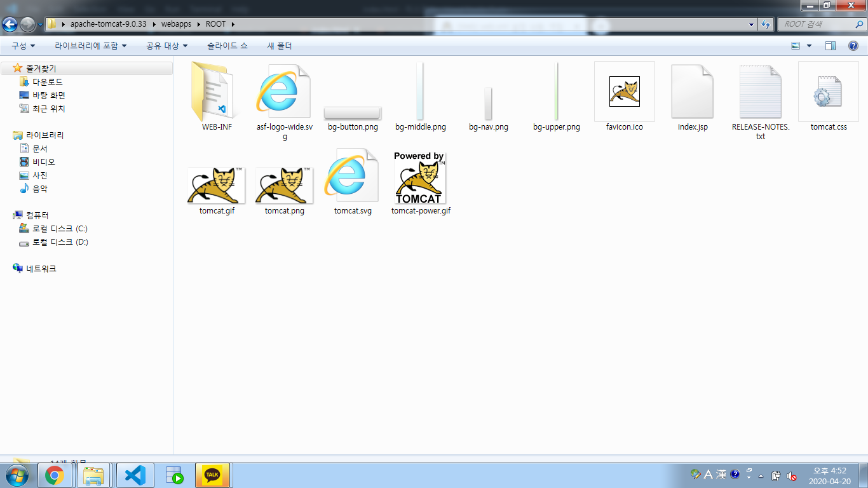Launch Chrome from the taskbar
The image size is (868, 488).
[x=54, y=475]
